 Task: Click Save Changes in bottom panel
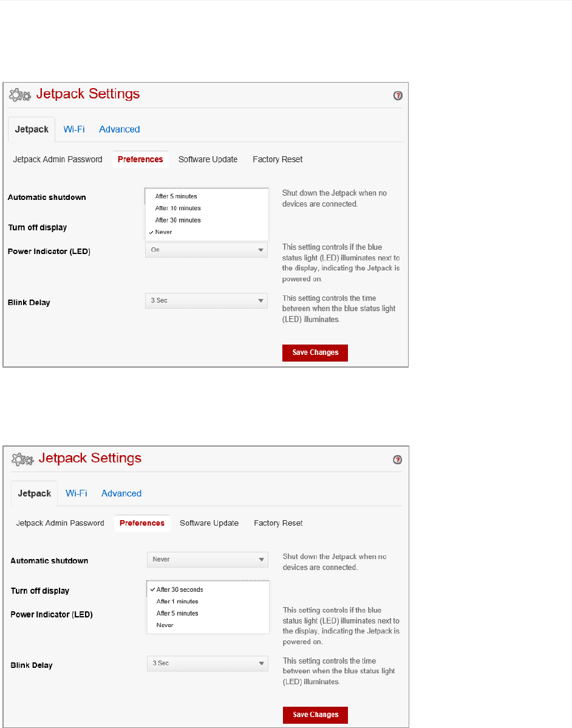tap(316, 715)
